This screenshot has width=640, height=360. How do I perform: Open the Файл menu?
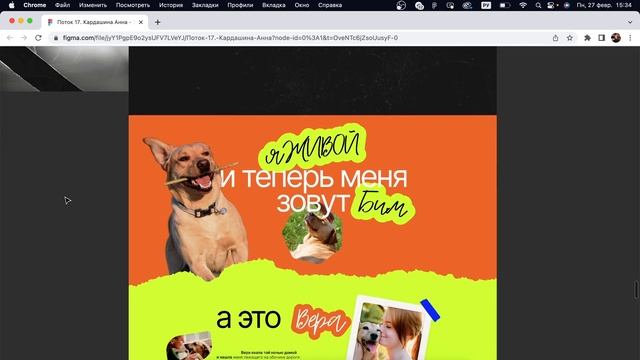click(62, 5)
